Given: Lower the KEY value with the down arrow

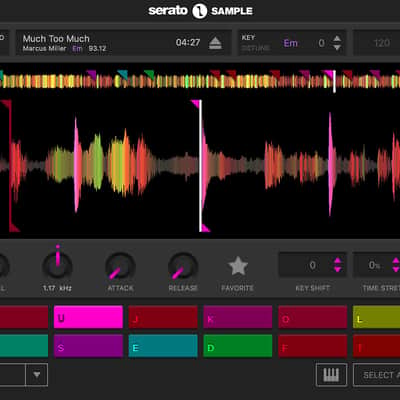Looking at the screenshot, I should (x=337, y=48).
